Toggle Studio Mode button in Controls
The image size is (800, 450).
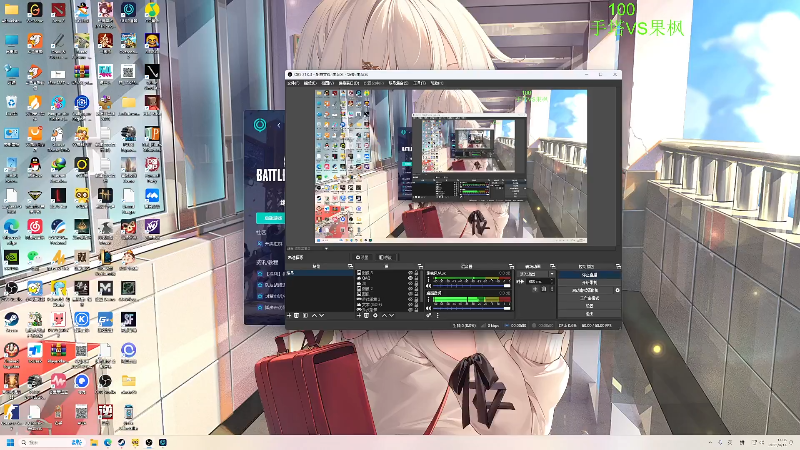[590, 298]
